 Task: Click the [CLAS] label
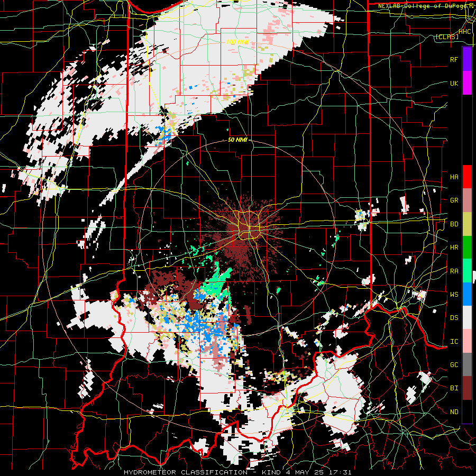point(447,36)
